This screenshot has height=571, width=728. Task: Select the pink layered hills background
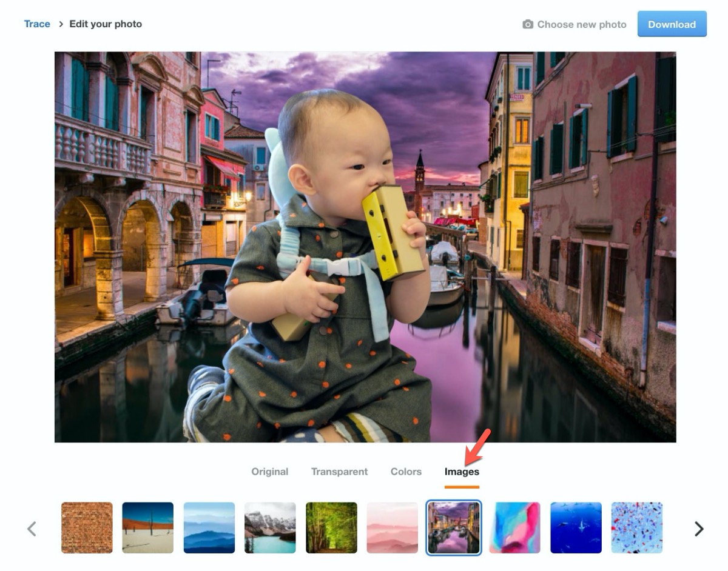393,527
